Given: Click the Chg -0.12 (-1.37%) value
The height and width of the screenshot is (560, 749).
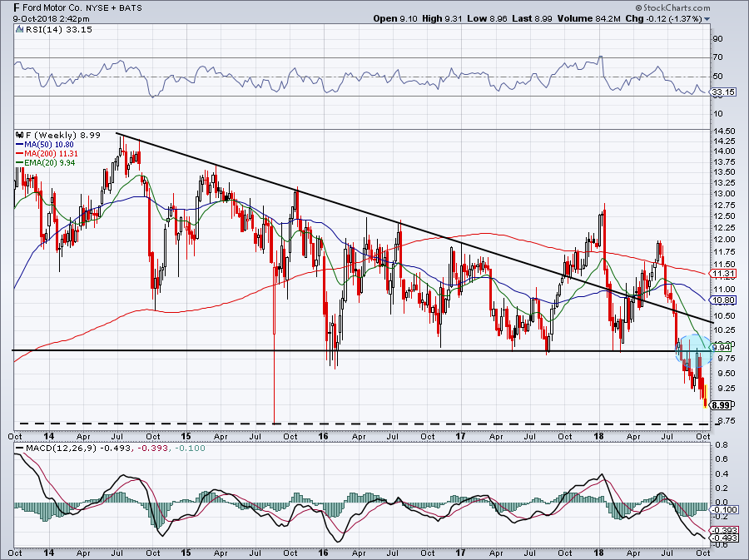Looking at the screenshot, I should (x=663, y=18).
